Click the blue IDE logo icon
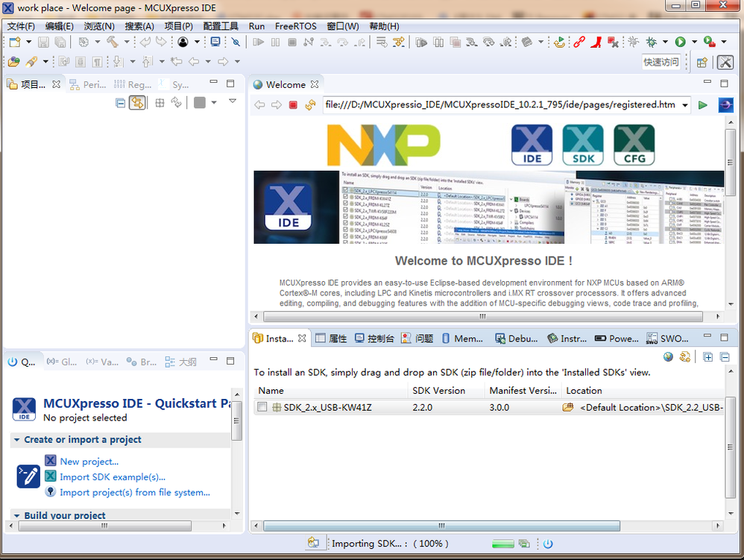This screenshot has width=744, height=560. point(532,145)
